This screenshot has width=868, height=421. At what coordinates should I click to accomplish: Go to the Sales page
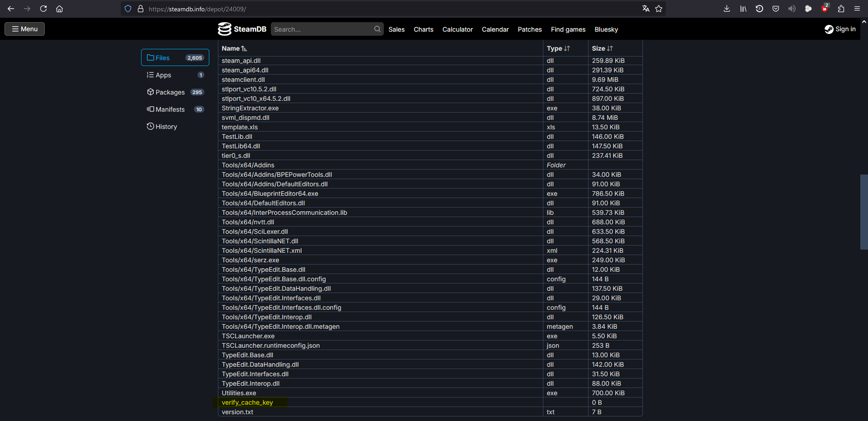point(396,29)
